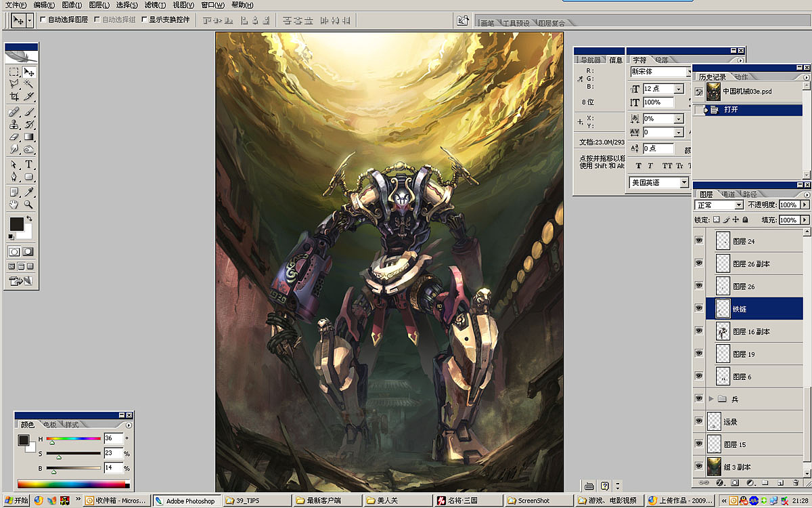
Task: Select the Notes tool
Action: coord(14,192)
